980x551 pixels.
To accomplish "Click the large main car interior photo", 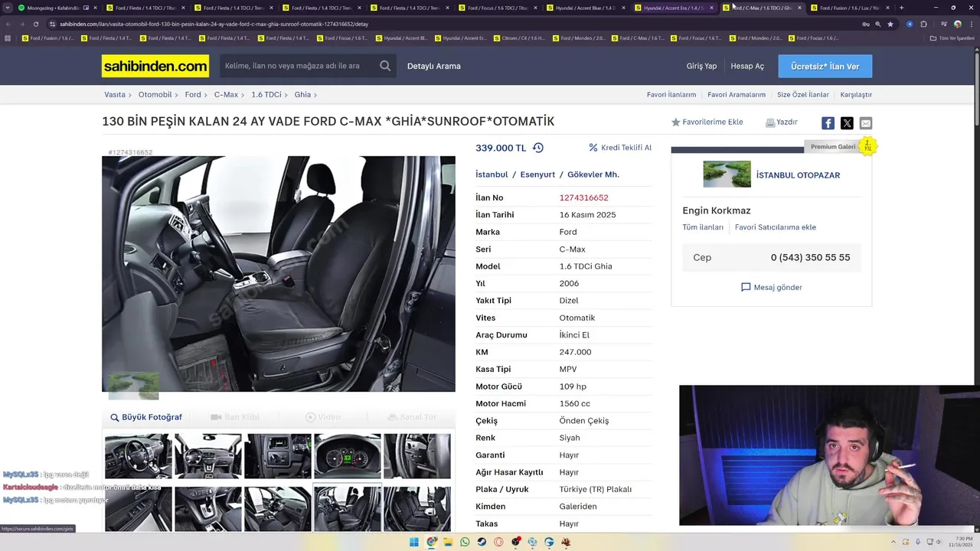I will [279, 274].
